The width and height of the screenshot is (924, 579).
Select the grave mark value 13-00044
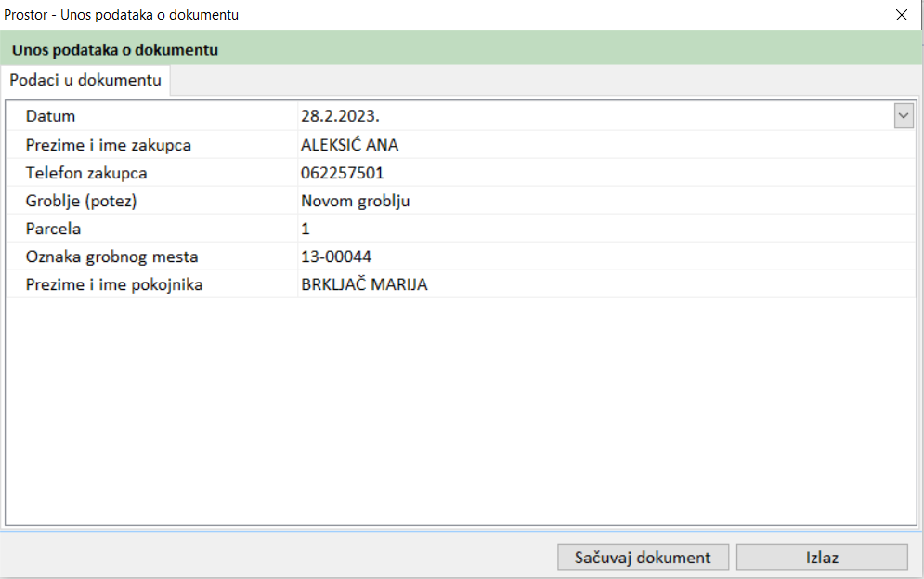336,257
